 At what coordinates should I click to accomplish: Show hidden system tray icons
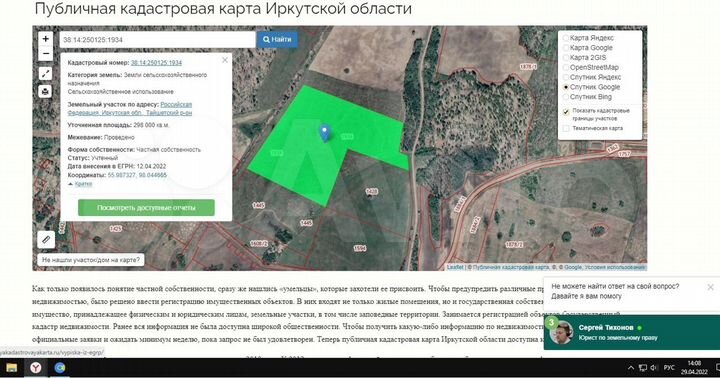(x=631, y=368)
